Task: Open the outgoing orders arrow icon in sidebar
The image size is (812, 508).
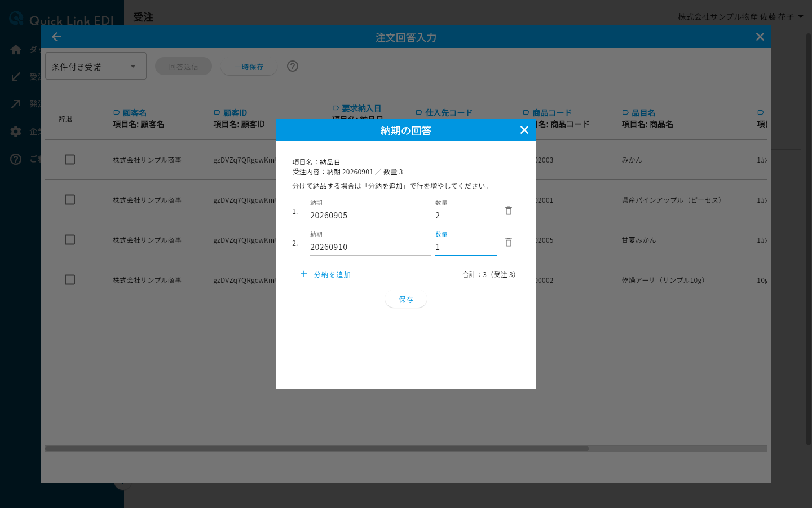Action: pyautogui.click(x=16, y=104)
